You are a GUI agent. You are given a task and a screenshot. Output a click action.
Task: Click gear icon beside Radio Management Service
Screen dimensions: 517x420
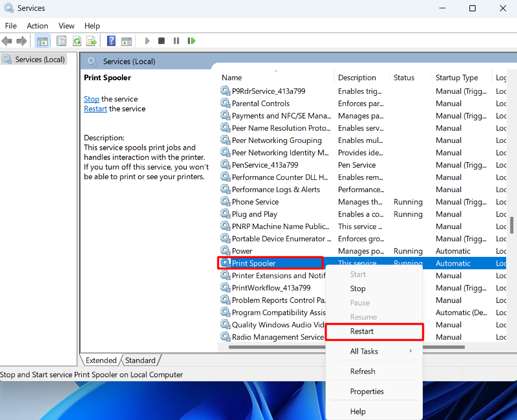(226, 337)
